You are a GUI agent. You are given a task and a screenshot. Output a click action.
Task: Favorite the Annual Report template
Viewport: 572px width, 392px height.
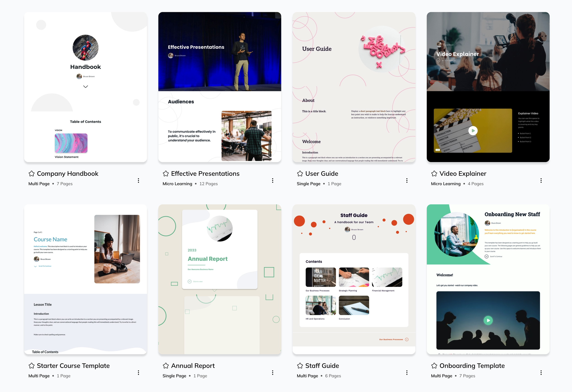pyautogui.click(x=166, y=366)
